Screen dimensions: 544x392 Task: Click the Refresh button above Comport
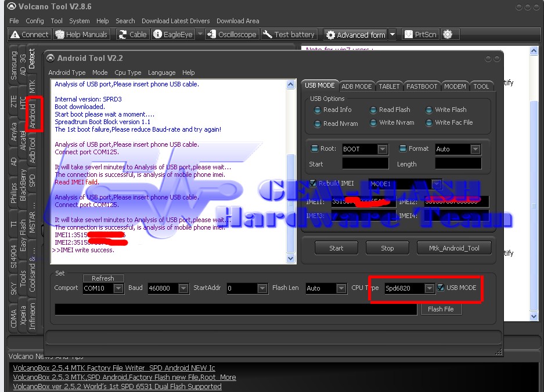pyautogui.click(x=103, y=278)
